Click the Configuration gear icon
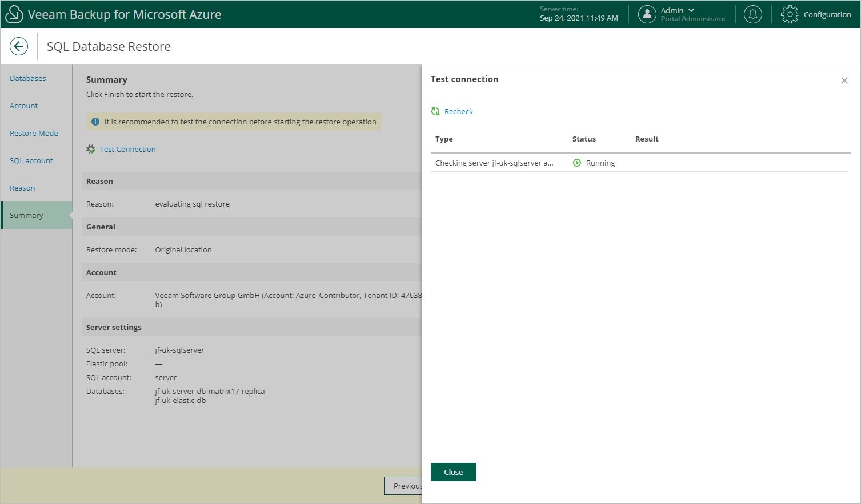Screen dimensions: 861x504 click(x=790, y=14)
